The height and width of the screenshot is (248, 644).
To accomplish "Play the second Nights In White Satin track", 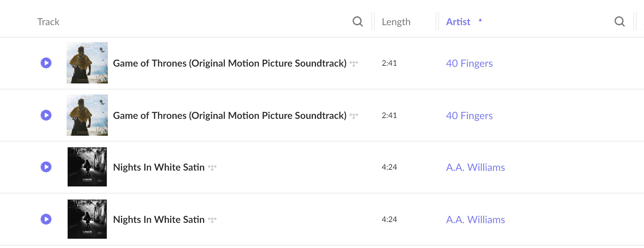I will 46,219.
